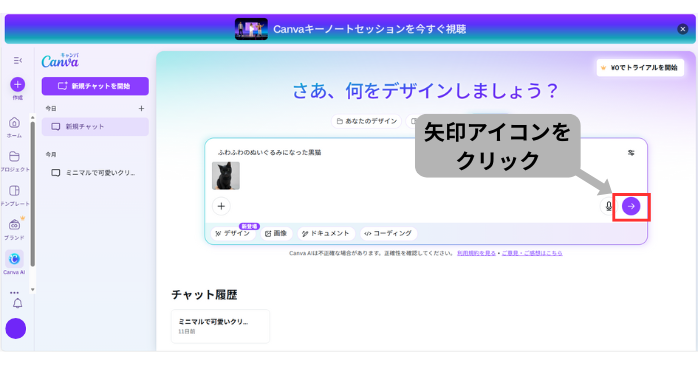Screen dimensions: 698x365
Task: Select the あなたのデザイン chip
Action: tap(367, 121)
